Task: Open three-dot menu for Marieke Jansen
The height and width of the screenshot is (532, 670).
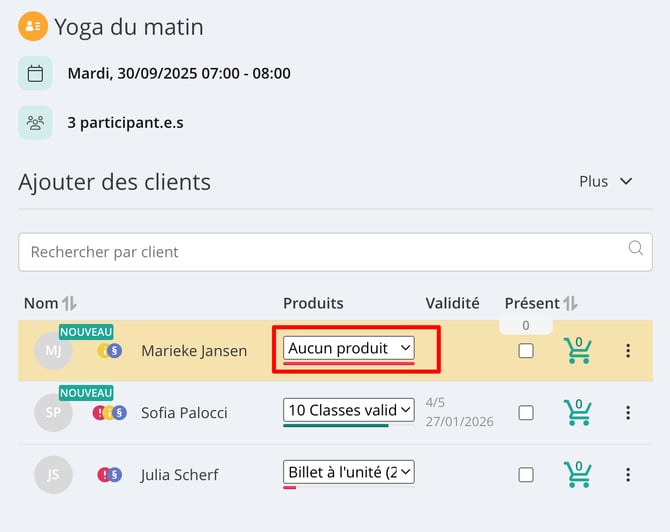Action: pos(628,350)
